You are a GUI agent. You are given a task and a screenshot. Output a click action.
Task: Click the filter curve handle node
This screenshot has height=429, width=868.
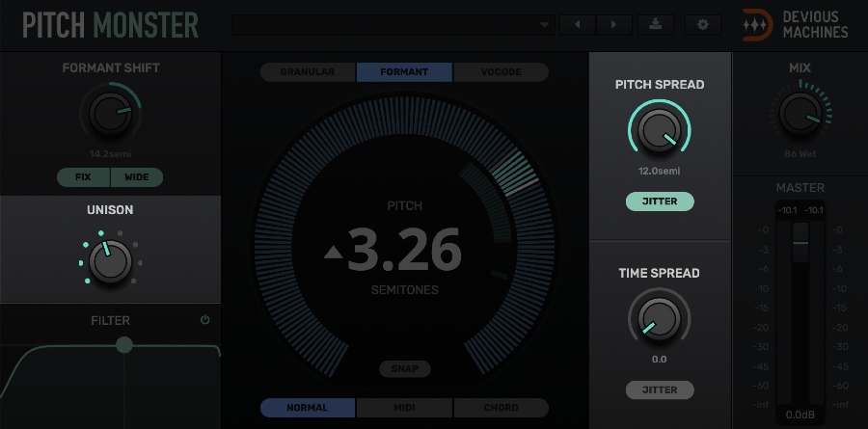(x=123, y=344)
